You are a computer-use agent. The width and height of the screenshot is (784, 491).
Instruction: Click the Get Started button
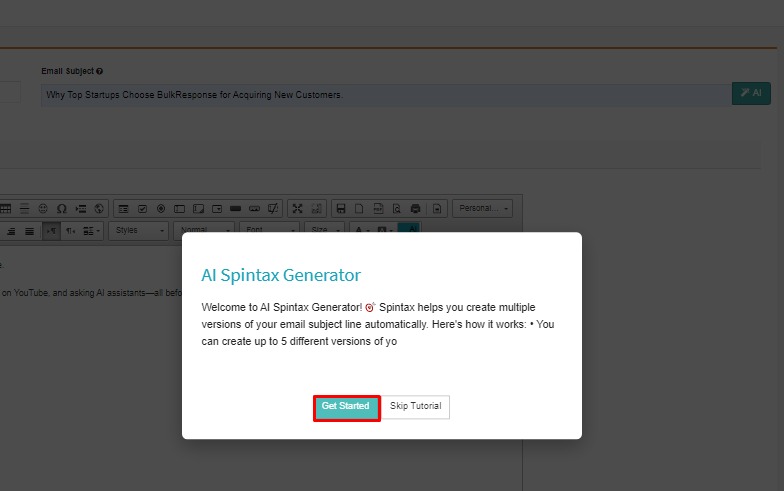click(346, 407)
